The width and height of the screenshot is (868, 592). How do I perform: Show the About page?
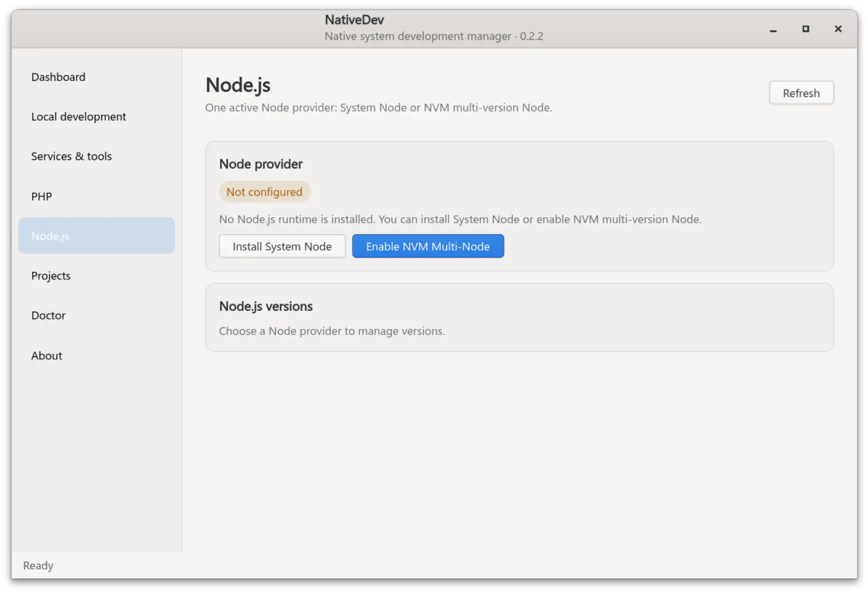(96, 355)
